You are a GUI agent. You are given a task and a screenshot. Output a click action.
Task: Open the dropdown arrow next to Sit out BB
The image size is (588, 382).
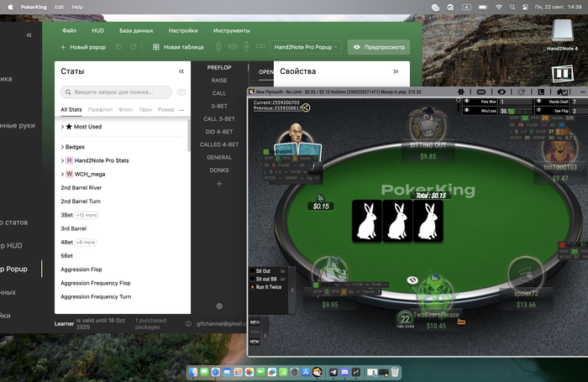[283, 279]
